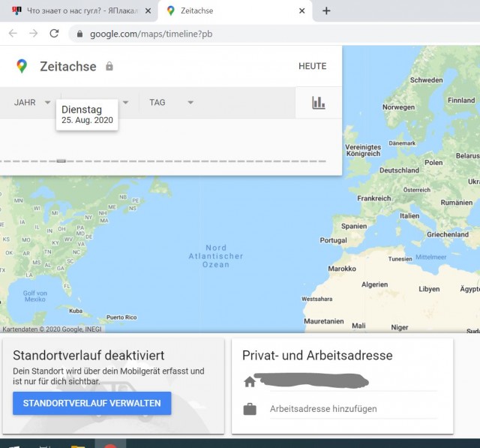The width and height of the screenshot is (480, 448).
Task: Click the address bar URL
Action: [x=151, y=34]
